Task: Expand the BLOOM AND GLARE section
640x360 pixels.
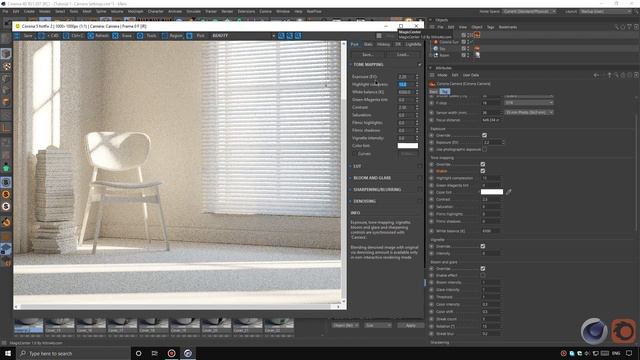Action: click(351, 178)
